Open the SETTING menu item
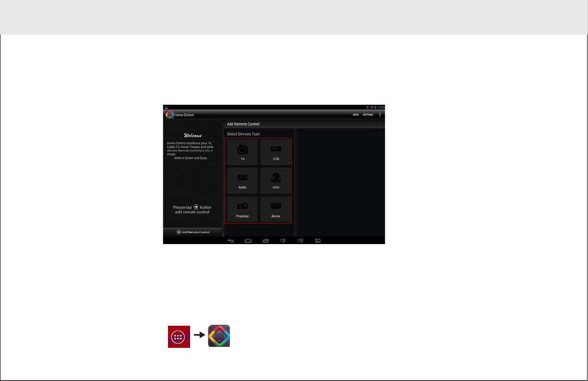 [x=368, y=115]
